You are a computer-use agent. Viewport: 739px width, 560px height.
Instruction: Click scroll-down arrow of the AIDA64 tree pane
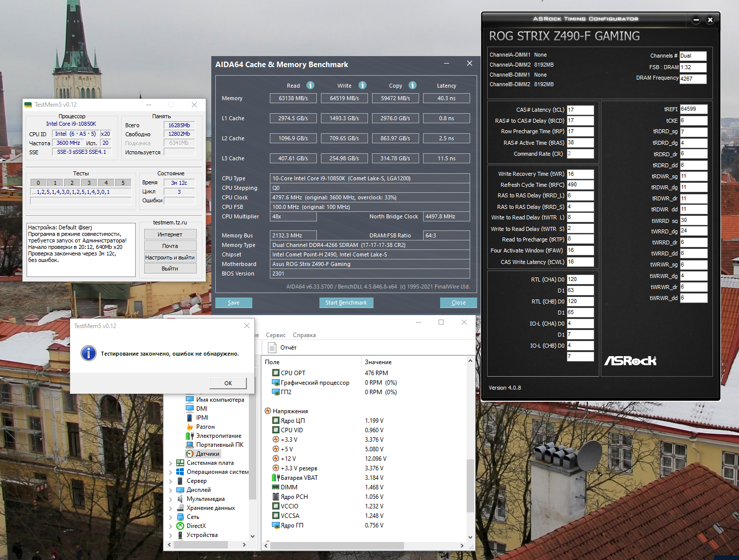point(252,536)
